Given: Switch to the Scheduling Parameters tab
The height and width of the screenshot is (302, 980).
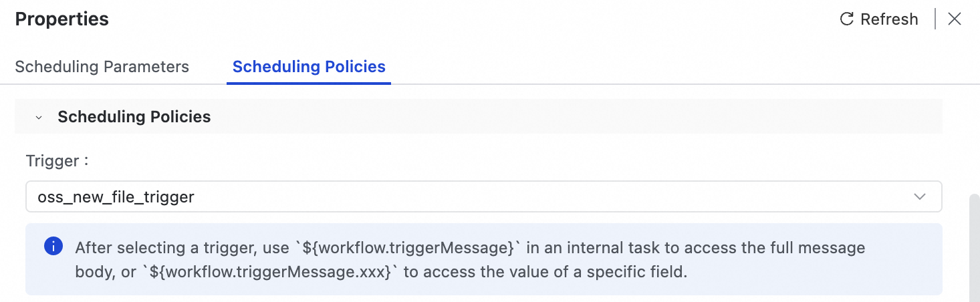Looking at the screenshot, I should click(x=102, y=67).
